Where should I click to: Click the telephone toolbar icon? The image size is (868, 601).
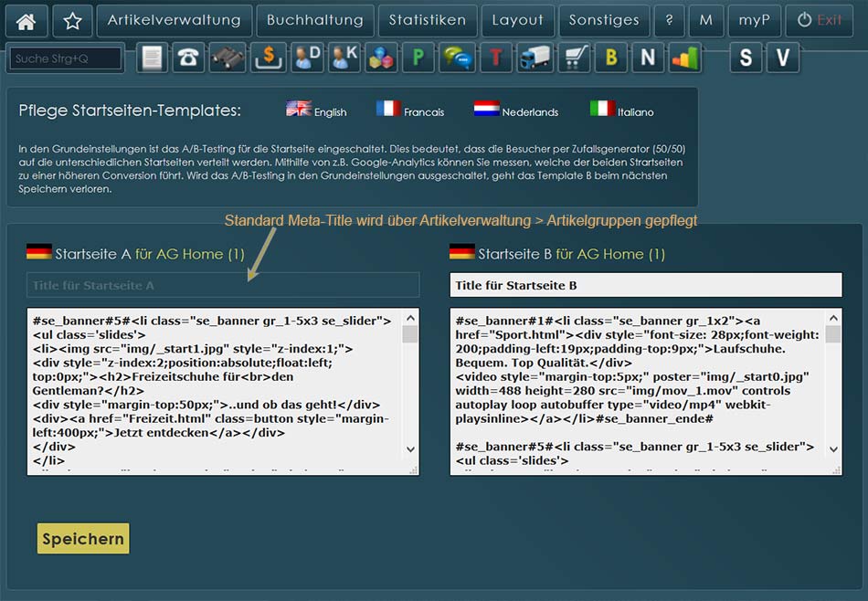188,58
